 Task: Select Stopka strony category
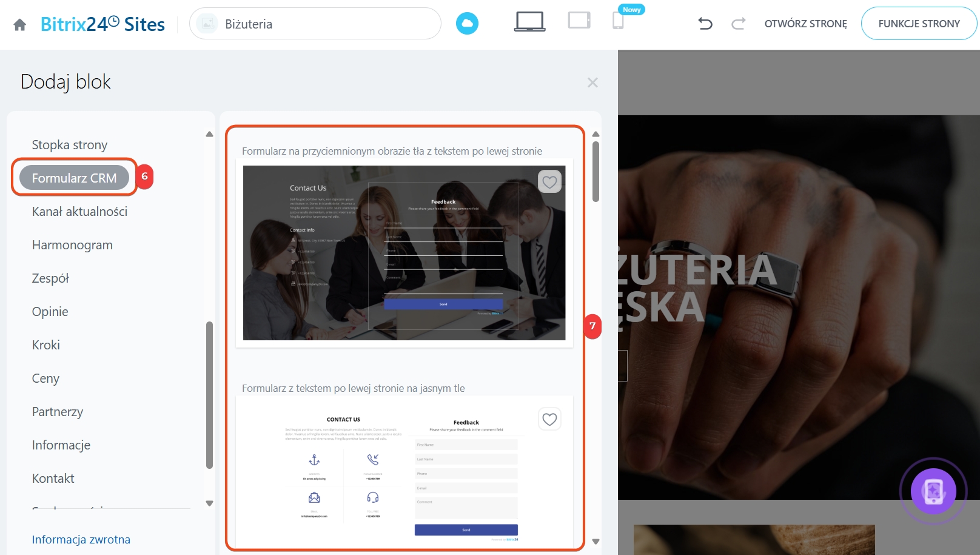[x=70, y=145]
